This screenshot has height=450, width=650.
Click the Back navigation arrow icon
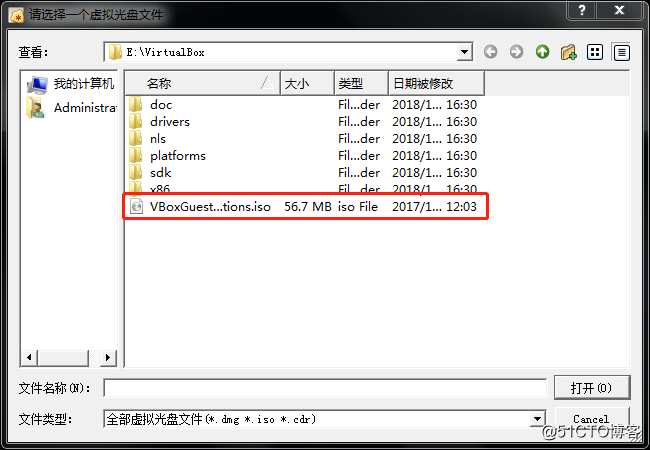point(490,52)
